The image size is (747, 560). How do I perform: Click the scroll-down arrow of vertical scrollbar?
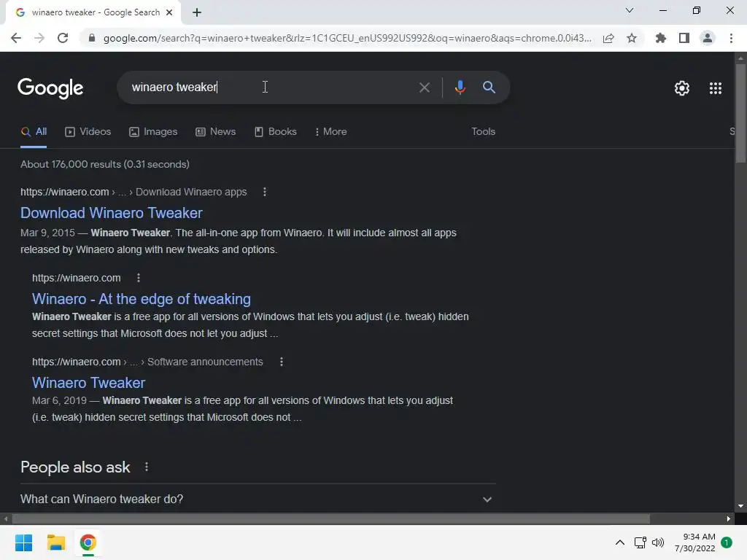[x=740, y=506]
